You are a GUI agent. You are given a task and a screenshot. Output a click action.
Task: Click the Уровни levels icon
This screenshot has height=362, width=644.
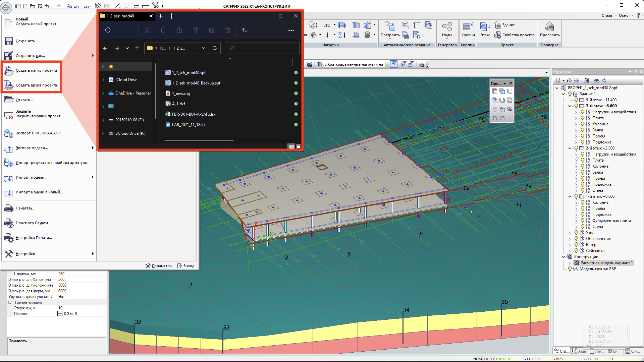pyautogui.click(x=468, y=27)
